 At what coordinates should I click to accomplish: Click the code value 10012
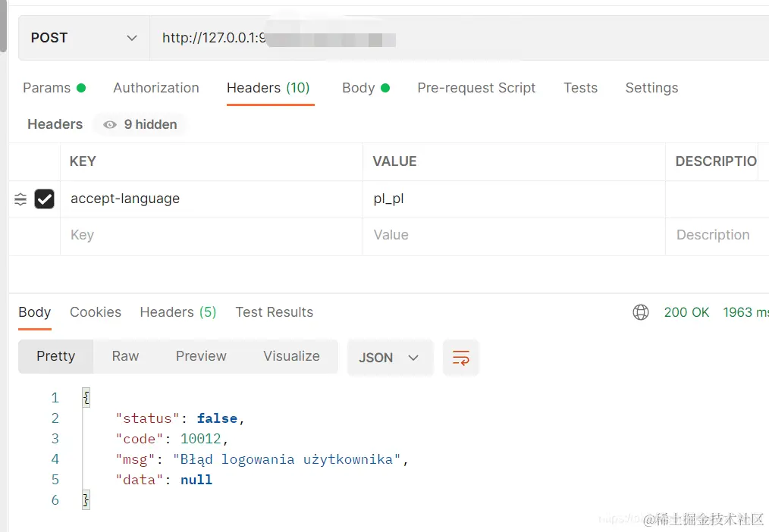coord(200,439)
